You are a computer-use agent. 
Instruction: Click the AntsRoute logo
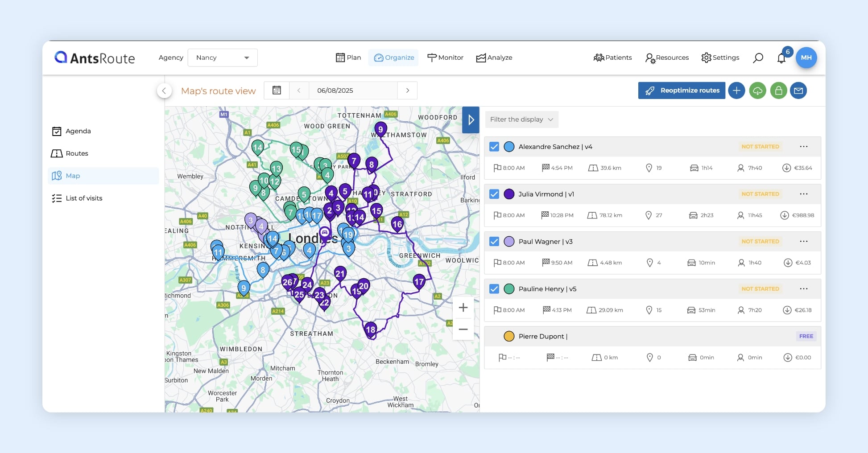95,58
